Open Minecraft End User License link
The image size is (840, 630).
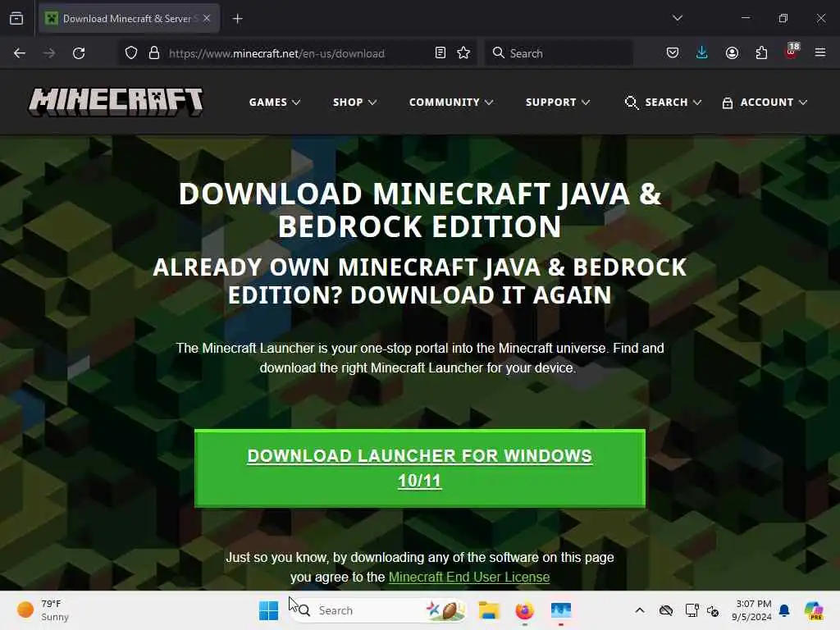coord(468,577)
